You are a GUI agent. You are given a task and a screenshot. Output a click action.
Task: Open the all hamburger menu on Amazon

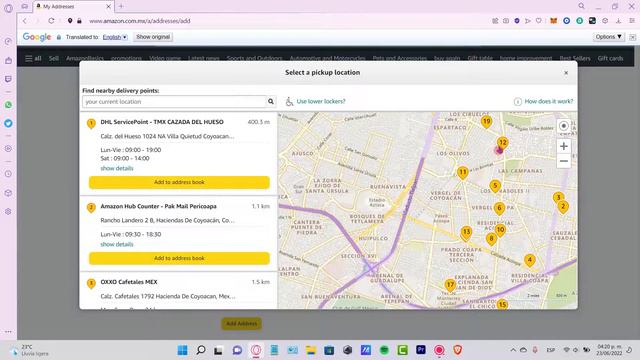click(x=33, y=58)
